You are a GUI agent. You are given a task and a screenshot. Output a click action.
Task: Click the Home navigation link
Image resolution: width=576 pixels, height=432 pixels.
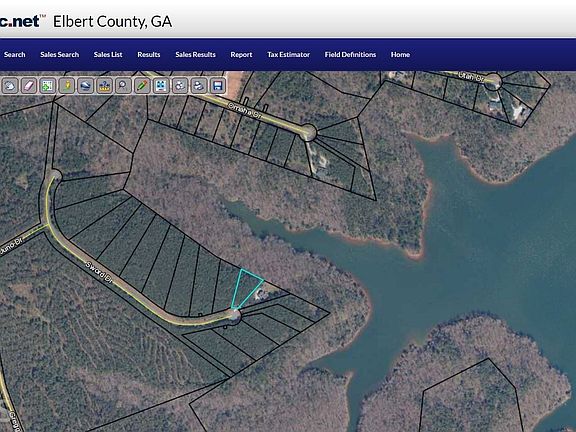400,54
